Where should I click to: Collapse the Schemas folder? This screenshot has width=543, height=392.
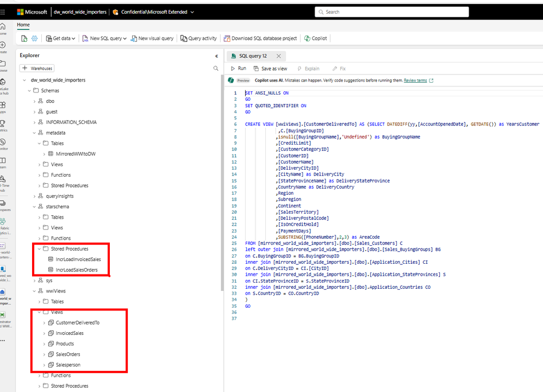coord(29,90)
